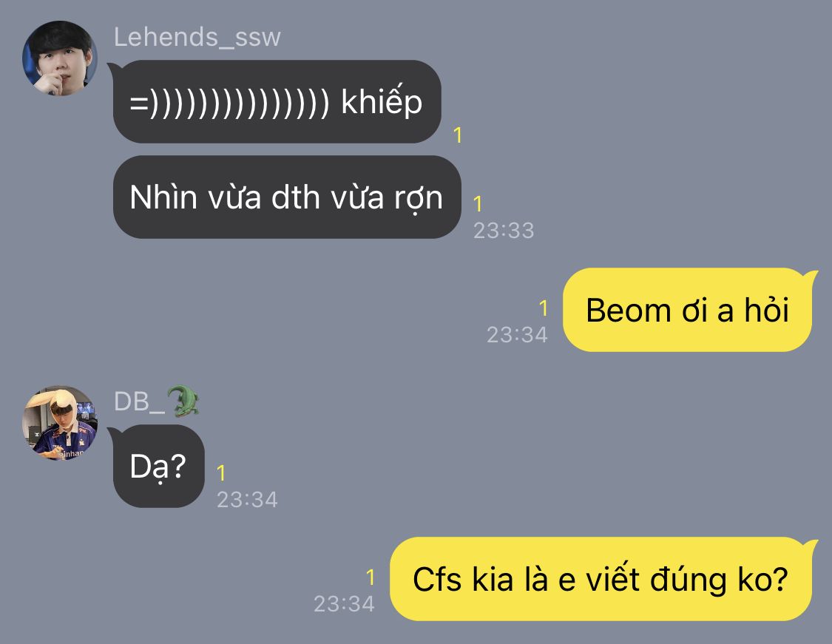Select the yellow 'Beom ơi a hỏi' bubble
This screenshot has width=832, height=644.
click(x=690, y=310)
